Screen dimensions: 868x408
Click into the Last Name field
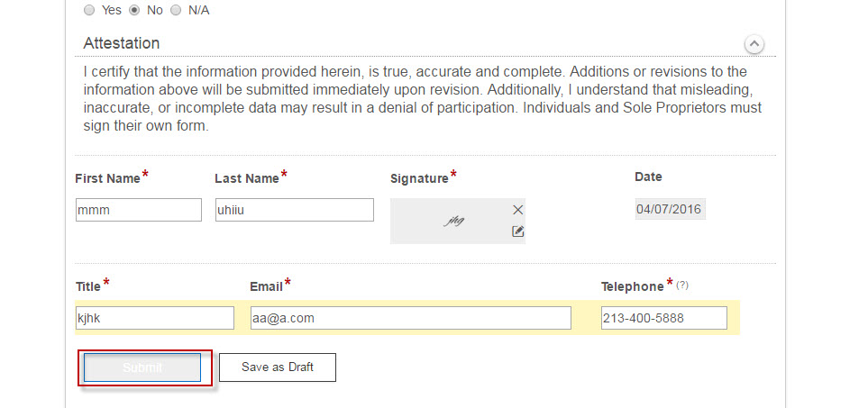294,210
